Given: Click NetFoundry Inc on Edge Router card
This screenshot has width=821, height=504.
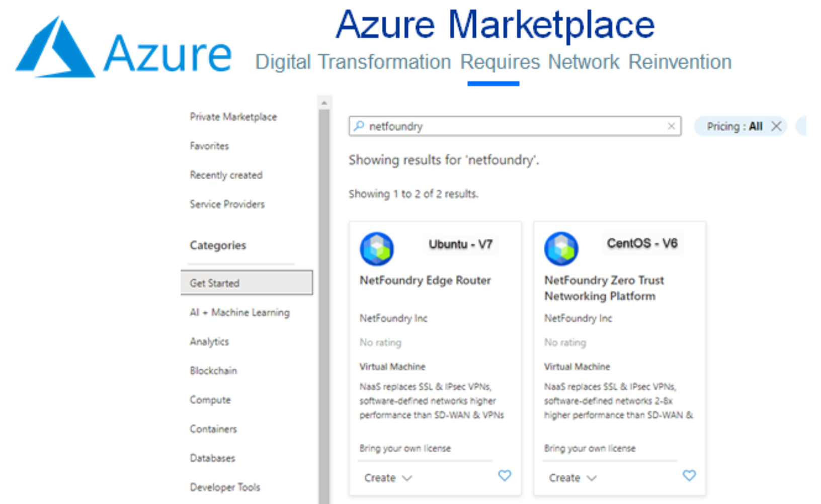Looking at the screenshot, I should (x=393, y=318).
